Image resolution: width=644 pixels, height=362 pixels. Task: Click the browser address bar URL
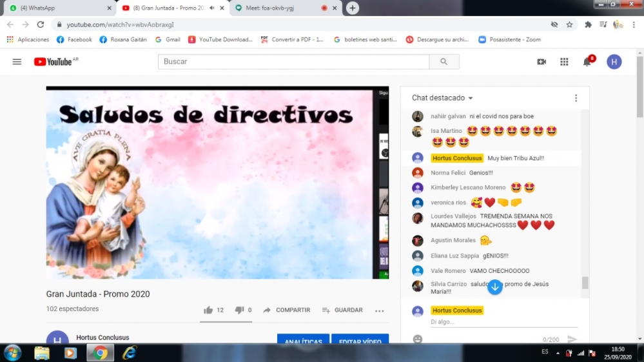click(x=120, y=25)
